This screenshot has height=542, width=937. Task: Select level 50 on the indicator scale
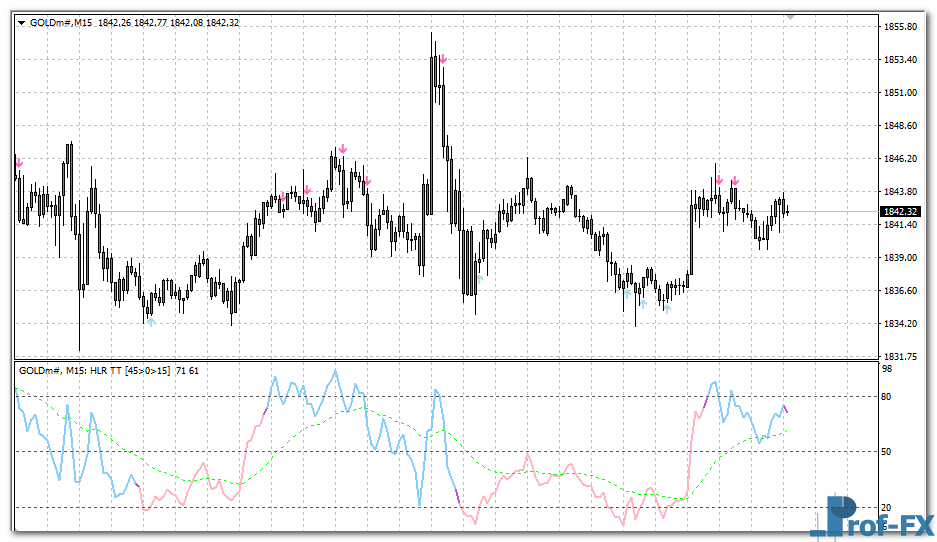pos(886,452)
